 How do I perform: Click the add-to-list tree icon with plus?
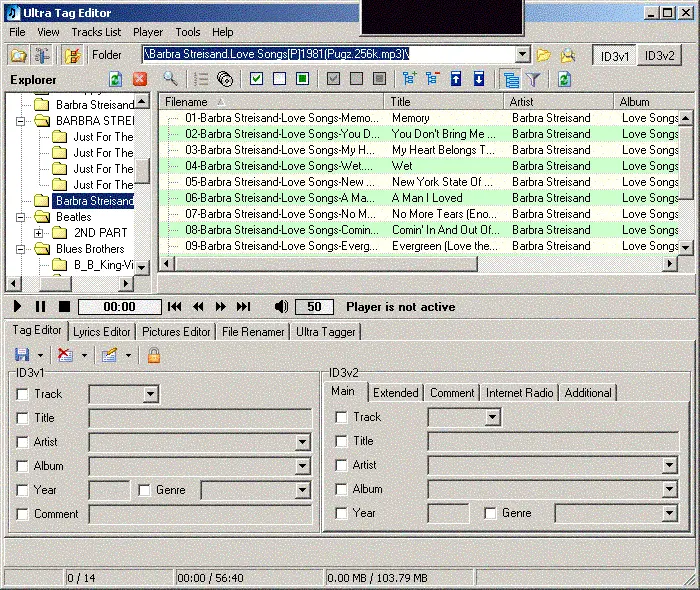409,79
